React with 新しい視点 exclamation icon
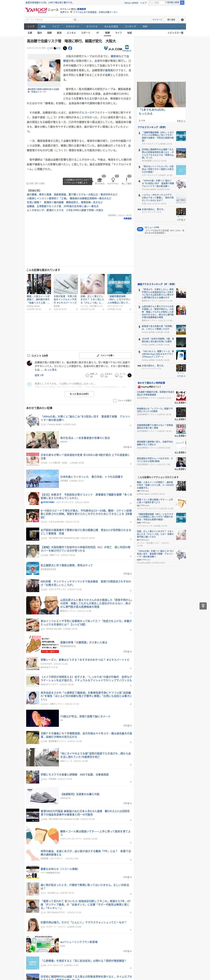The height and width of the screenshot is (980, 210). tap(127, 180)
